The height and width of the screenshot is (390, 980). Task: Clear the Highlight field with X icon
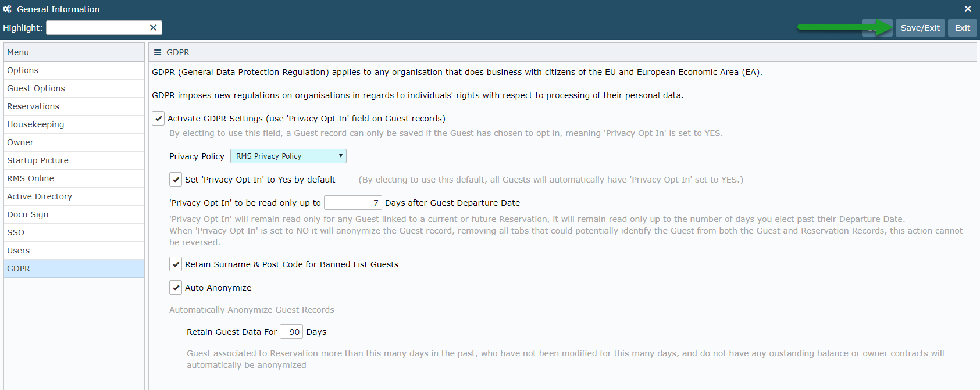click(153, 28)
